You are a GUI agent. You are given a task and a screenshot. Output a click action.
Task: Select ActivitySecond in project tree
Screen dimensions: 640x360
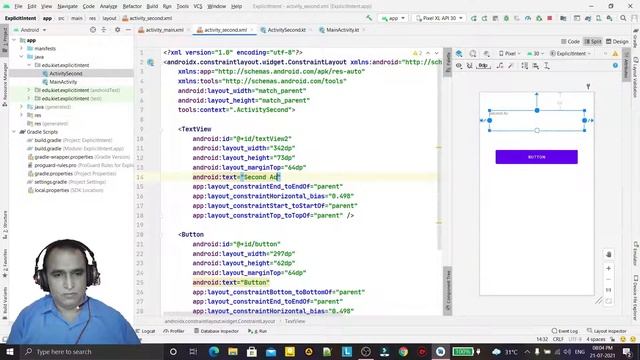(x=65, y=73)
